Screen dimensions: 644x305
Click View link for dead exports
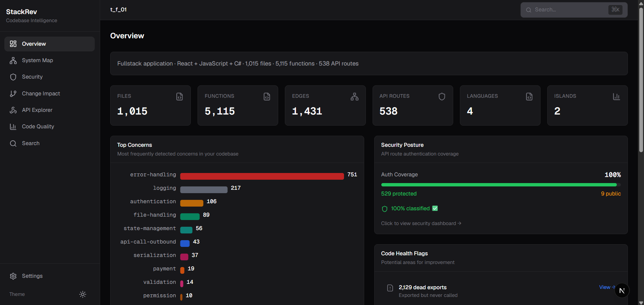pos(607,287)
